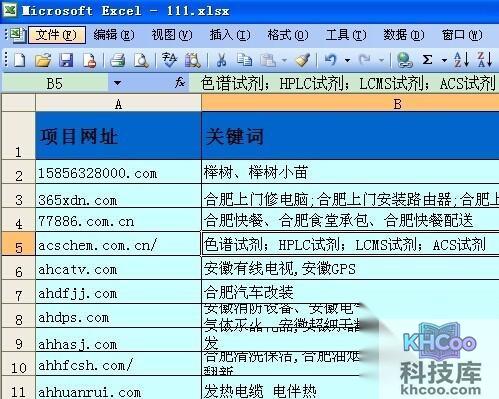Screen dimensions: 499x399
Task: Open the 数据(D) menu
Action: 404,35
